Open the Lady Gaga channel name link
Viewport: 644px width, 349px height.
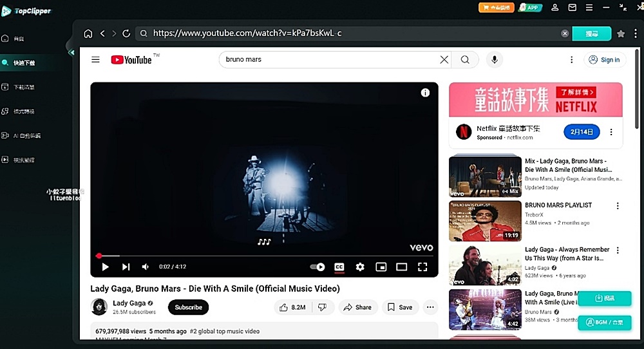[x=129, y=303]
